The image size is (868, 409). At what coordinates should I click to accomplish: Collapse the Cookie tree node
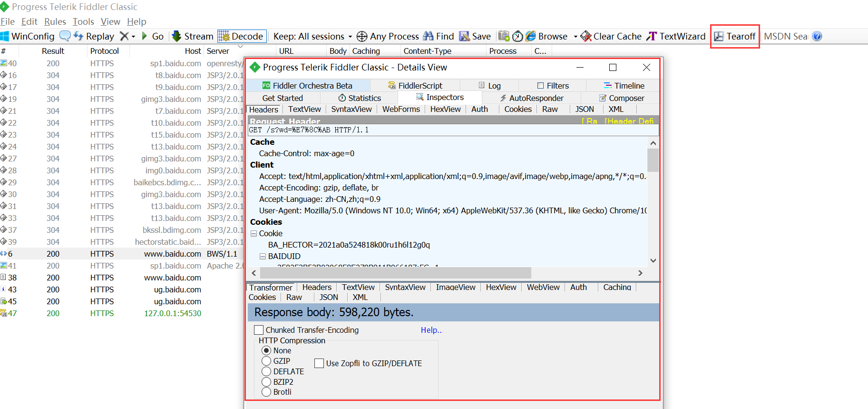254,233
